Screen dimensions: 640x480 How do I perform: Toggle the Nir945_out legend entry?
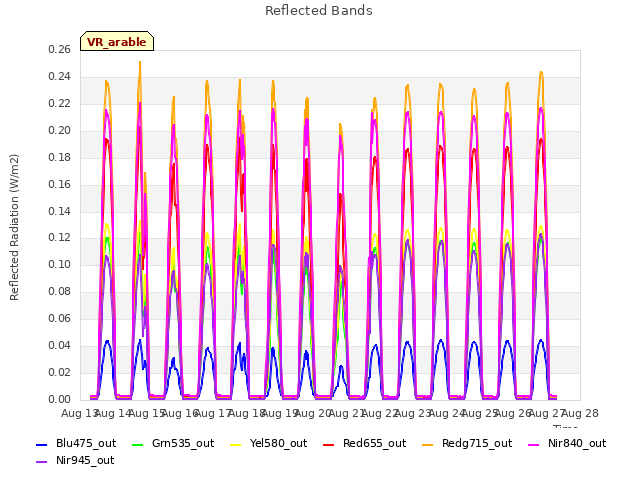coord(75,460)
